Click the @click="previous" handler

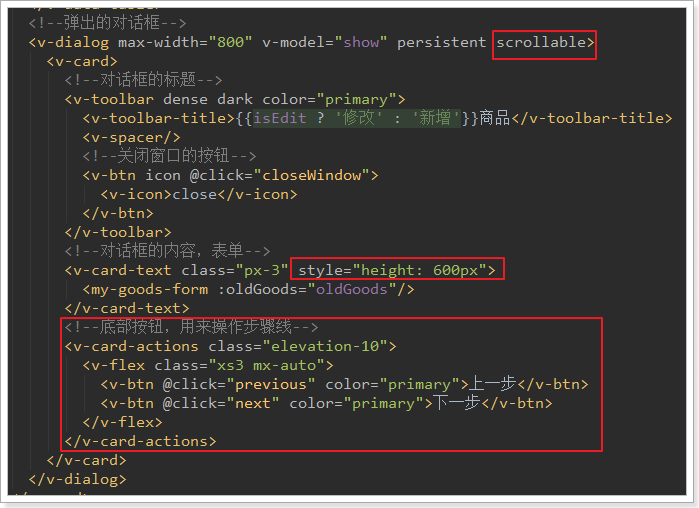point(239,385)
